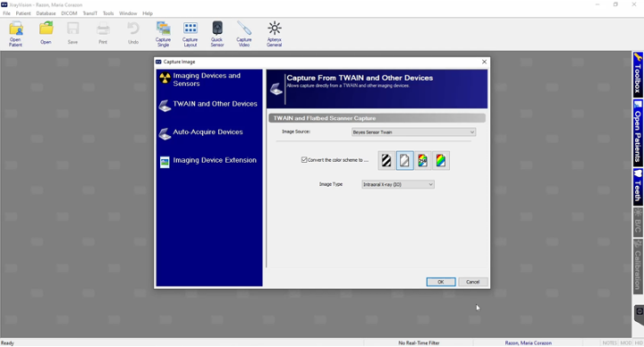Confirm the dialog with OK
Screen dimensions: 644x347
pos(441,282)
